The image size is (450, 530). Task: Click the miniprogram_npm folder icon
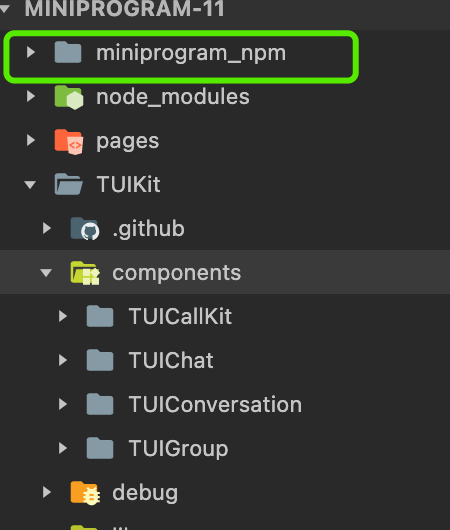click(68, 52)
